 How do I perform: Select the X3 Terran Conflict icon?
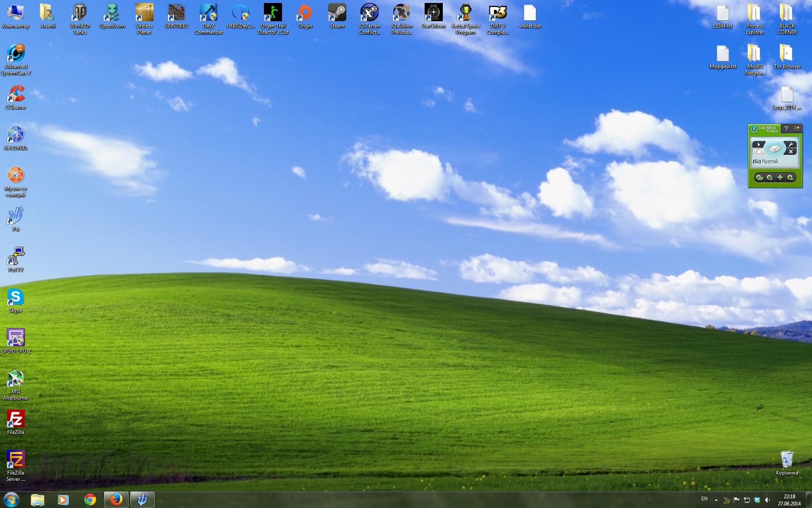369,19
